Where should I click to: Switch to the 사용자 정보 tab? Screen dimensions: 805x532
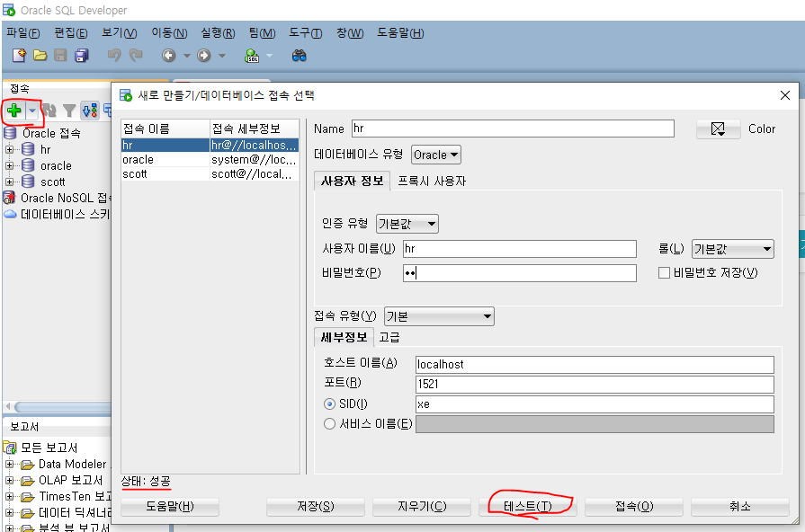click(353, 182)
